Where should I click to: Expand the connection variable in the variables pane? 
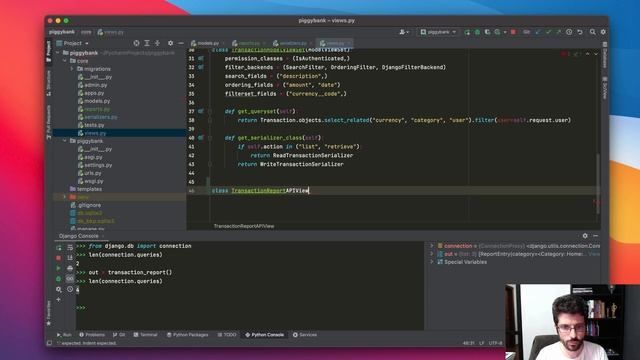click(x=432, y=246)
